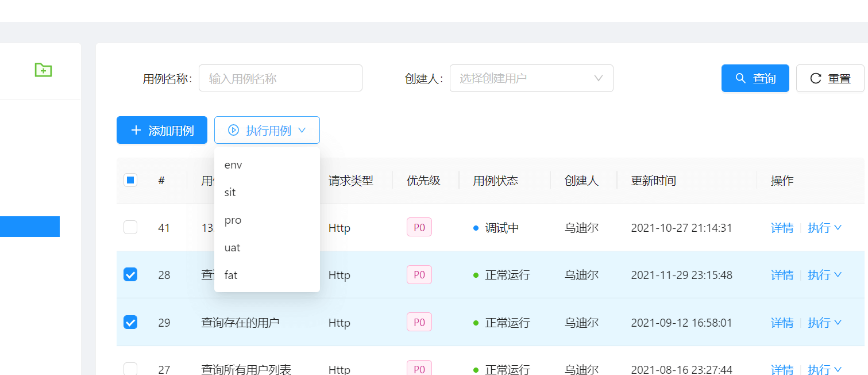Click the reload icon in 重置 button

pyautogui.click(x=816, y=78)
